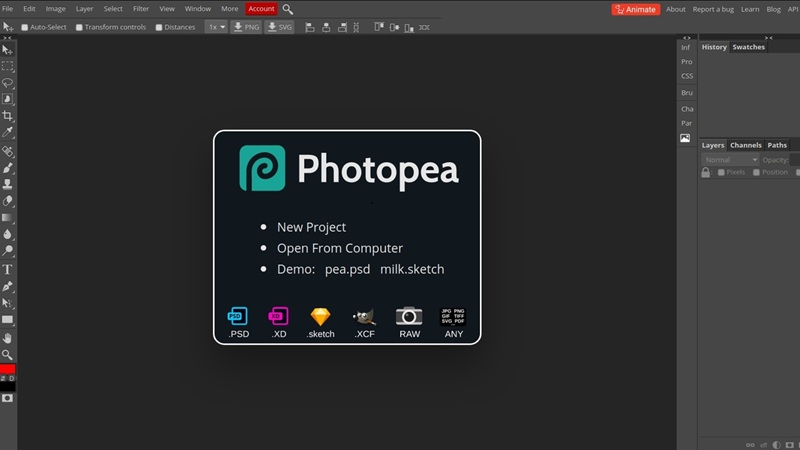Image resolution: width=800 pixels, height=450 pixels.
Task: Enable the Auto-Select checkbox
Action: pos(24,28)
